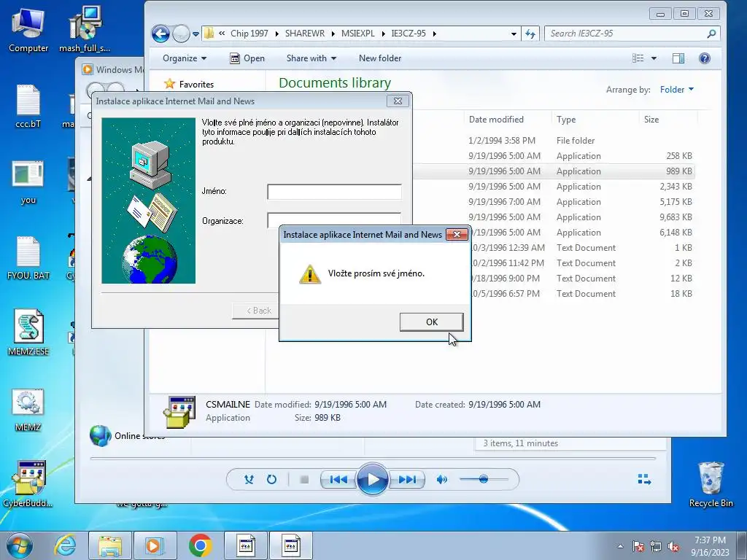Mute sound in Windows Media Player
This screenshot has height=560, width=747.
(x=441, y=480)
